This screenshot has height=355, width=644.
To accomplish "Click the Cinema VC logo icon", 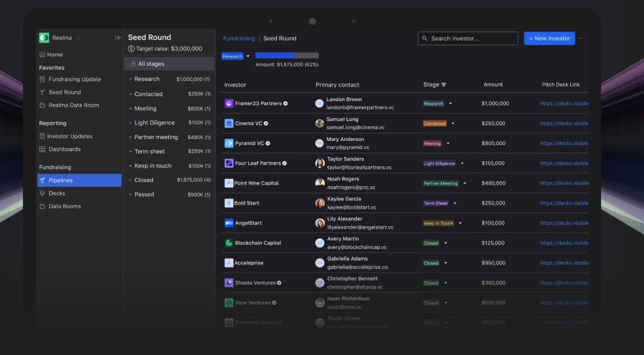I will tap(229, 123).
